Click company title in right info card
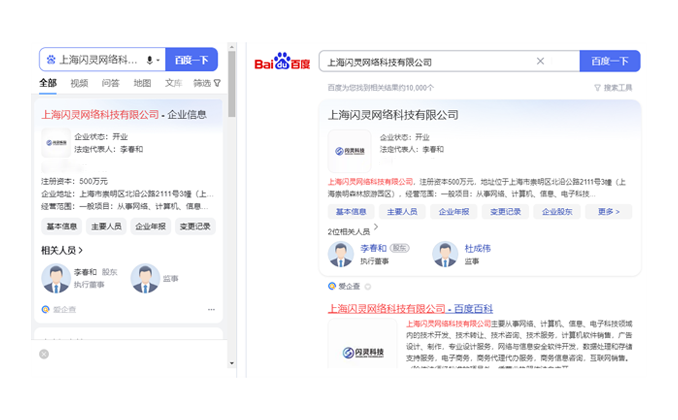This screenshot has width=678, height=420. click(393, 115)
